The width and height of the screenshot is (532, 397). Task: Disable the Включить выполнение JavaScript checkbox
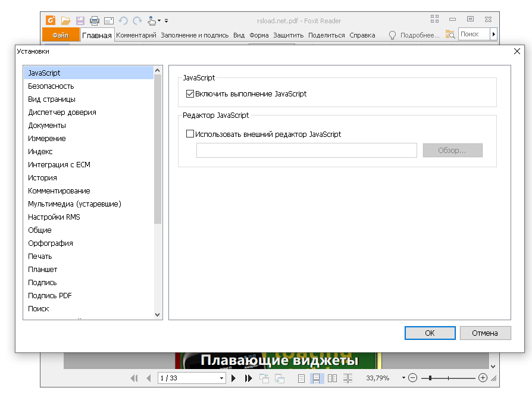tap(190, 93)
